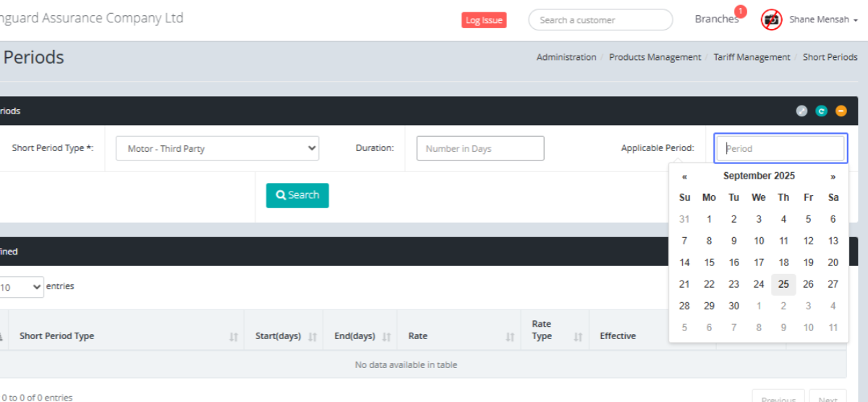Click the Search button
868x402 pixels.
pos(297,195)
